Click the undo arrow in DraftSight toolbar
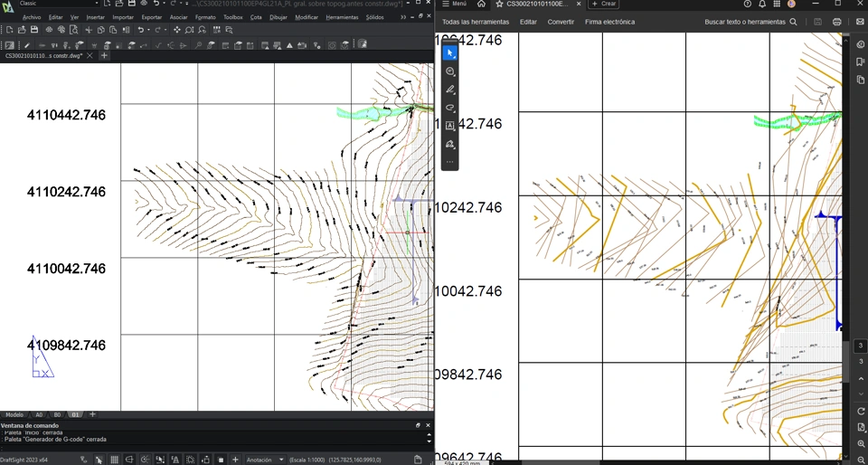868x465 pixels. 140,30
